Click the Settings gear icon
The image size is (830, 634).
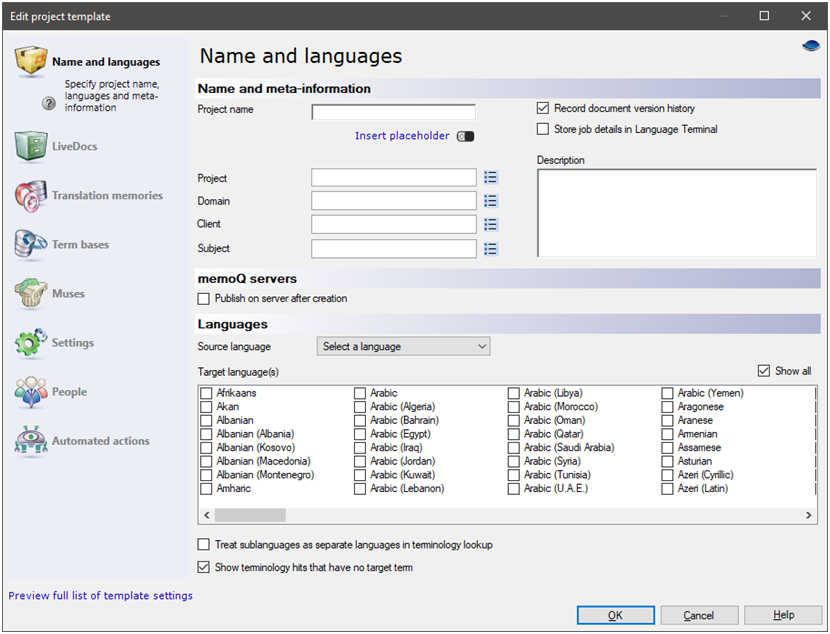click(x=31, y=342)
